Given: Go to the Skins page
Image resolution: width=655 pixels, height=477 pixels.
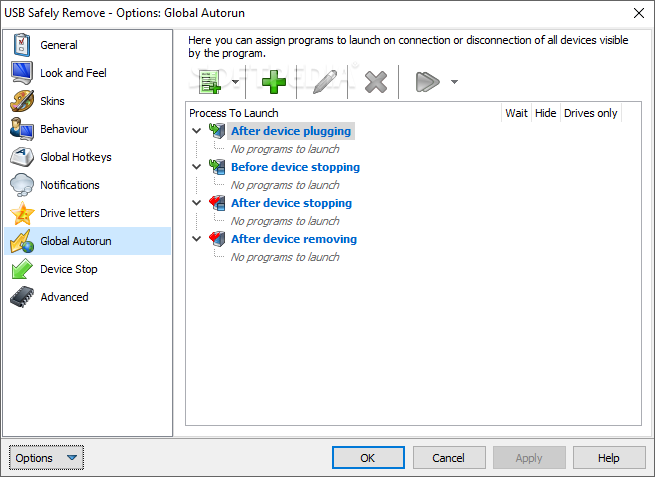Looking at the screenshot, I should pos(88,101).
